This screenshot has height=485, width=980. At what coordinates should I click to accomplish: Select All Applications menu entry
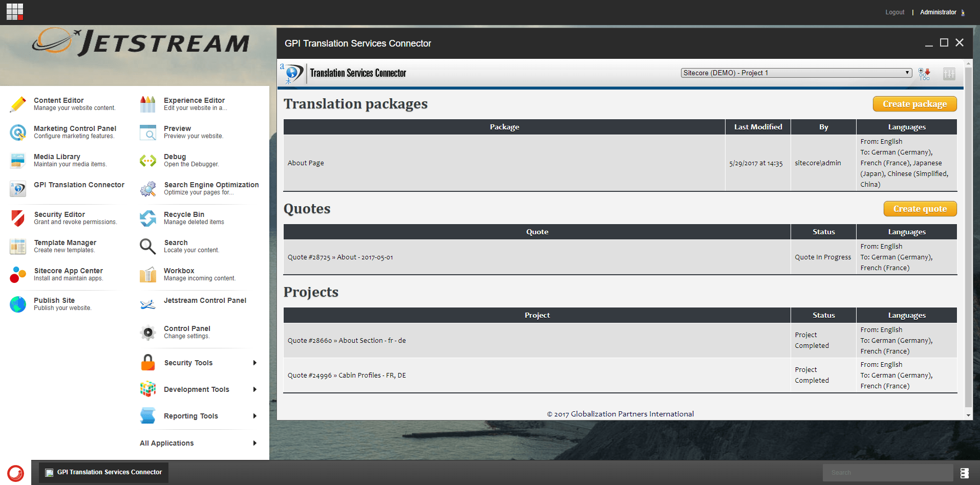[167, 443]
